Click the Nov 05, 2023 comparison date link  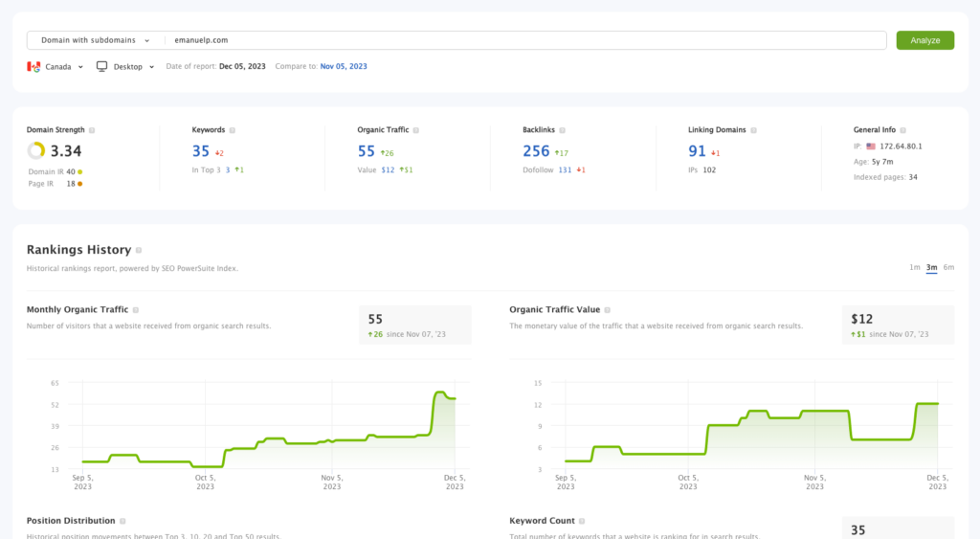tap(344, 66)
